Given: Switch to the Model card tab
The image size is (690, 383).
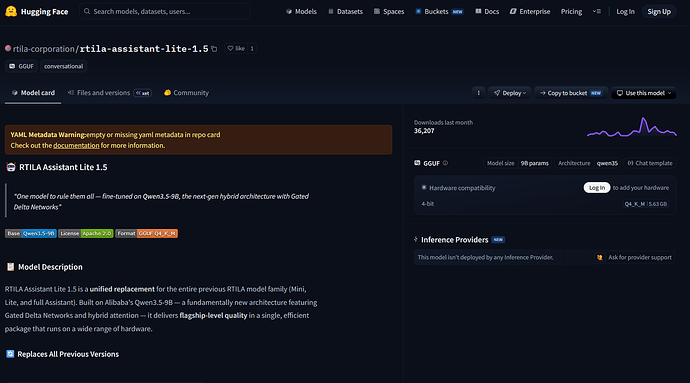Looking at the screenshot, I should coord(33,93).
